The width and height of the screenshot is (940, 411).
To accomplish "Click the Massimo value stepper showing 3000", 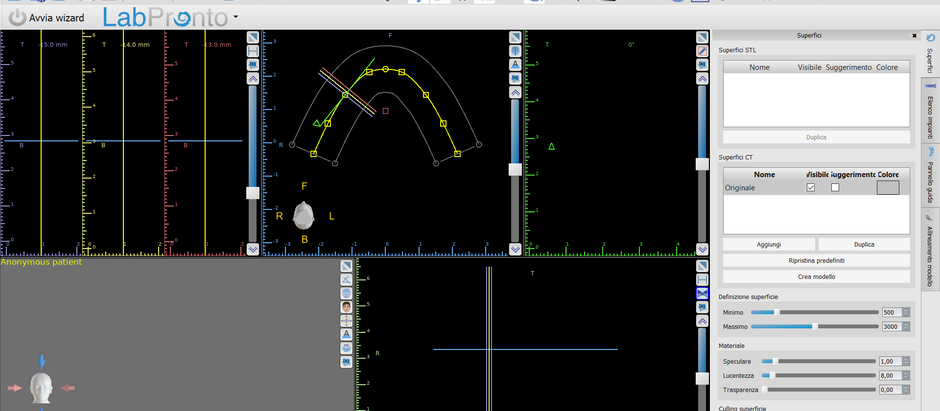I will point(906,327).
